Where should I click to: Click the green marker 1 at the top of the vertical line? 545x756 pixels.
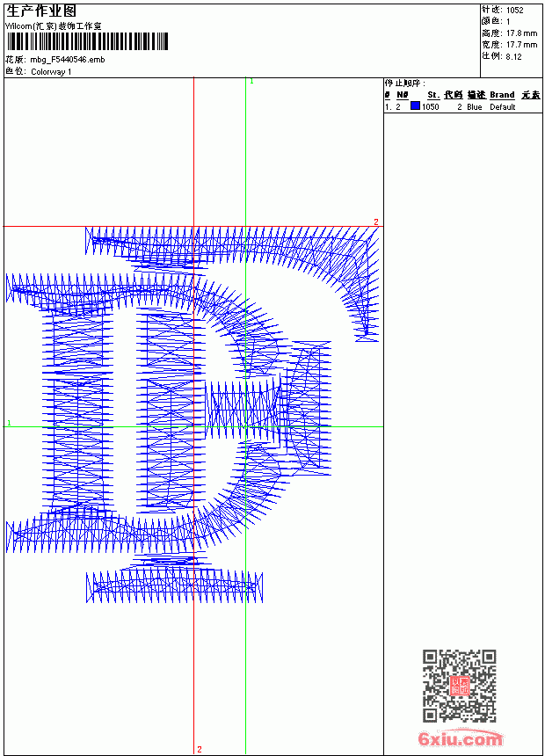[x=251, y=82]
